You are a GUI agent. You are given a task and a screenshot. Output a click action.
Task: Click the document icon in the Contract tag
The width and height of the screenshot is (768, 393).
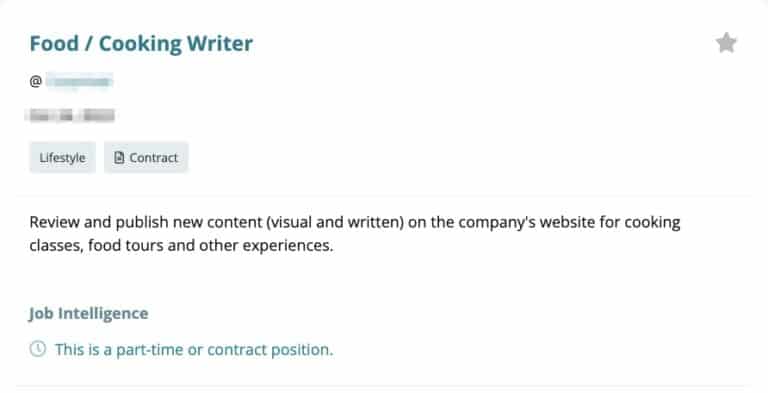coord(119,157)
